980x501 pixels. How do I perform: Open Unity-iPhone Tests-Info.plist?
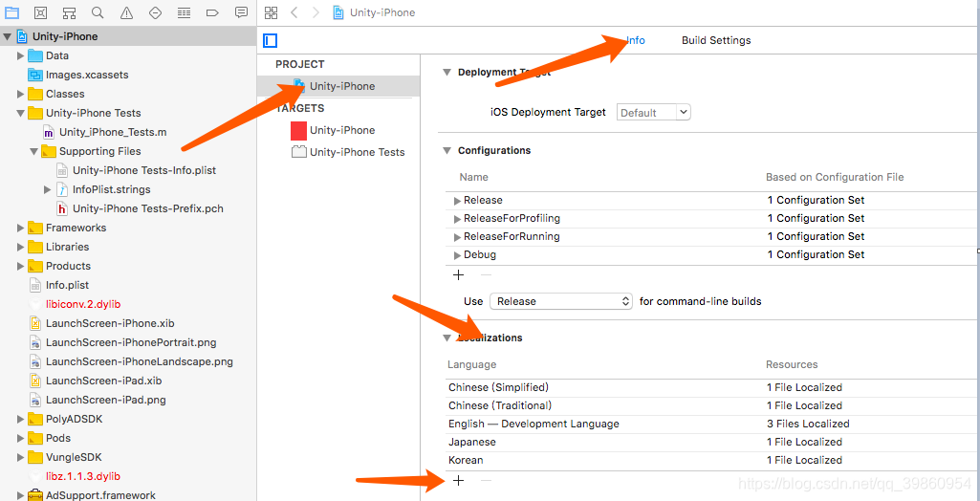point(144,170)
